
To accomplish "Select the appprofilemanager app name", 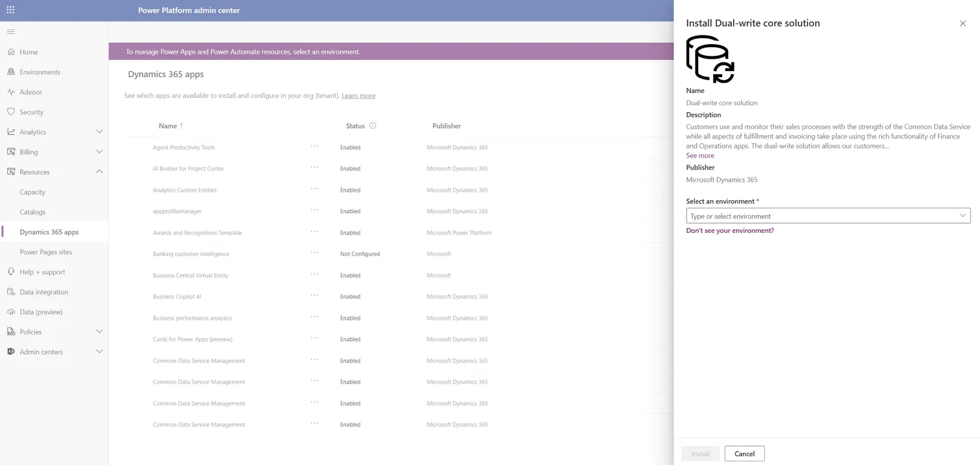I will (x=177, y=211).
